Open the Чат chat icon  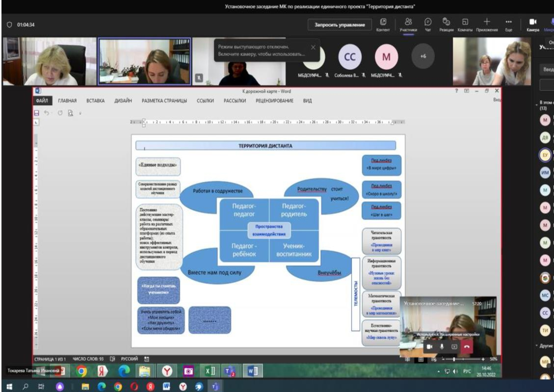pos(428,25)
